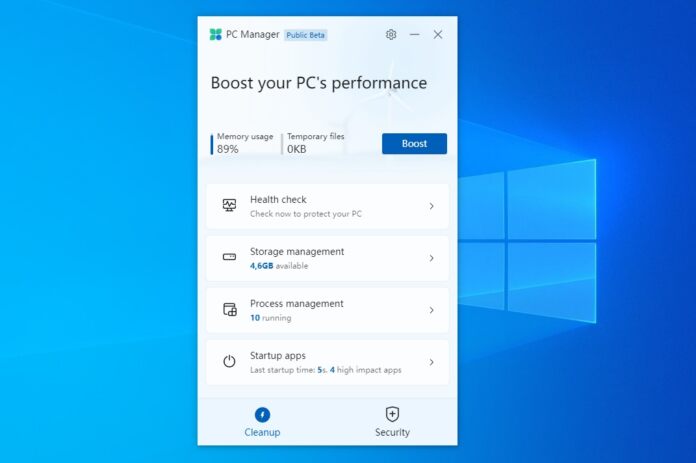696x463 pixels.
Task: Minimize the PC Manager window
Action: [x=415, y=35]
